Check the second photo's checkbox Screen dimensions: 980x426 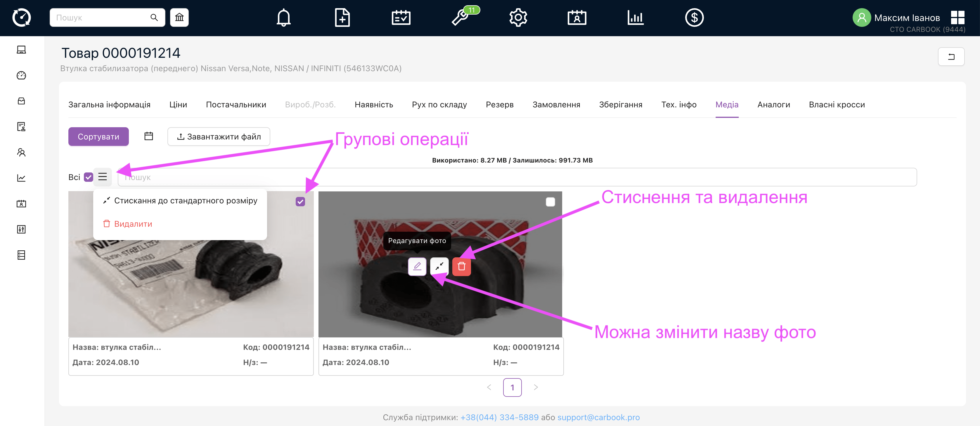[550, 202]
